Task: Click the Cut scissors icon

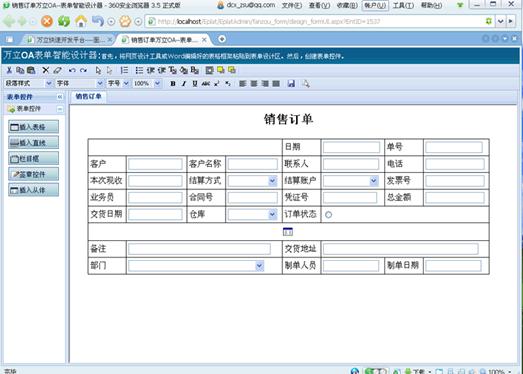Action: click(x=9, y=70)
